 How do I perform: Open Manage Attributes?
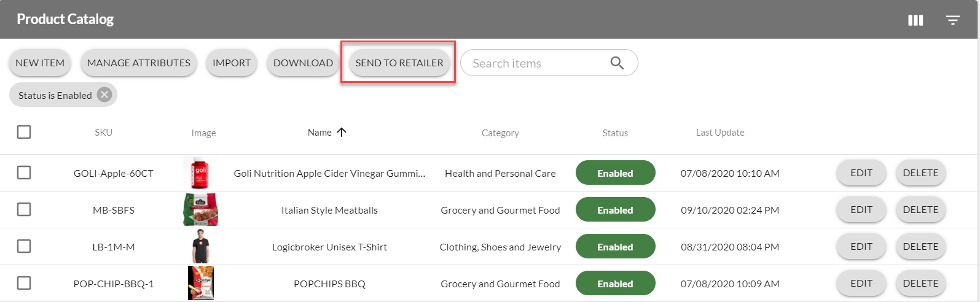tap(139, 63)
